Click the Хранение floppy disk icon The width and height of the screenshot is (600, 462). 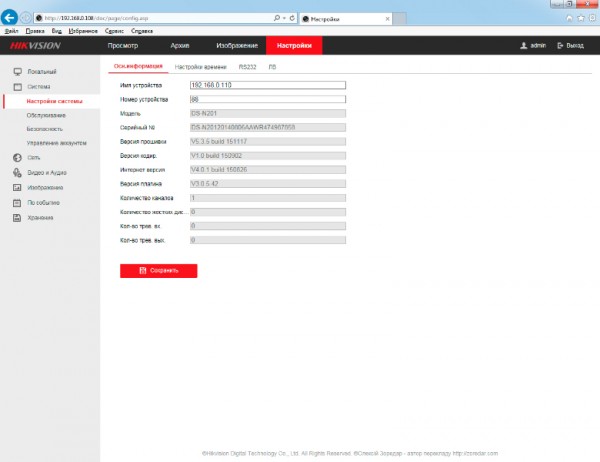17,218
